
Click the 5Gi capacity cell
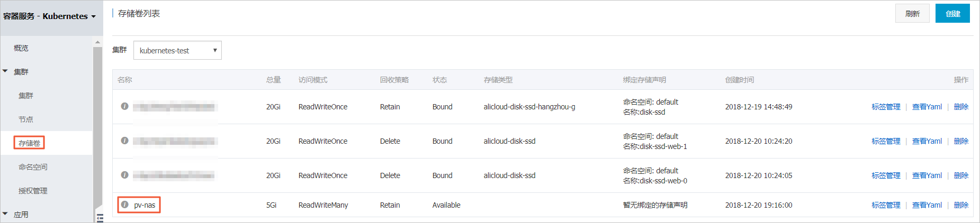272,205
